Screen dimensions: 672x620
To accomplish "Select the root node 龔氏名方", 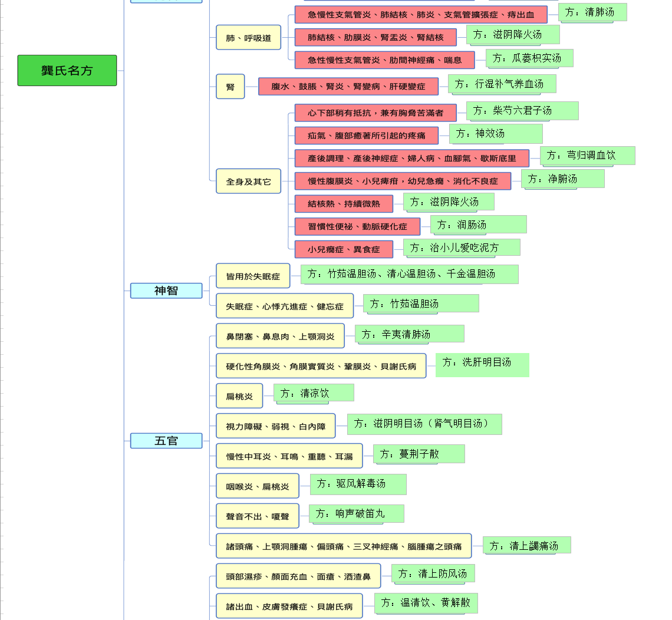I will tap(67, 70).
